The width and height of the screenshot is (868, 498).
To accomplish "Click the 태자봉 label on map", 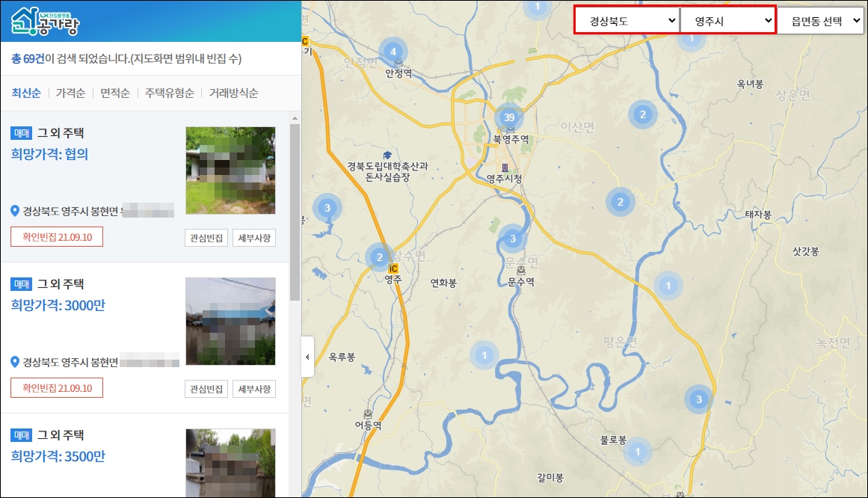I will (x=758, y=215).
